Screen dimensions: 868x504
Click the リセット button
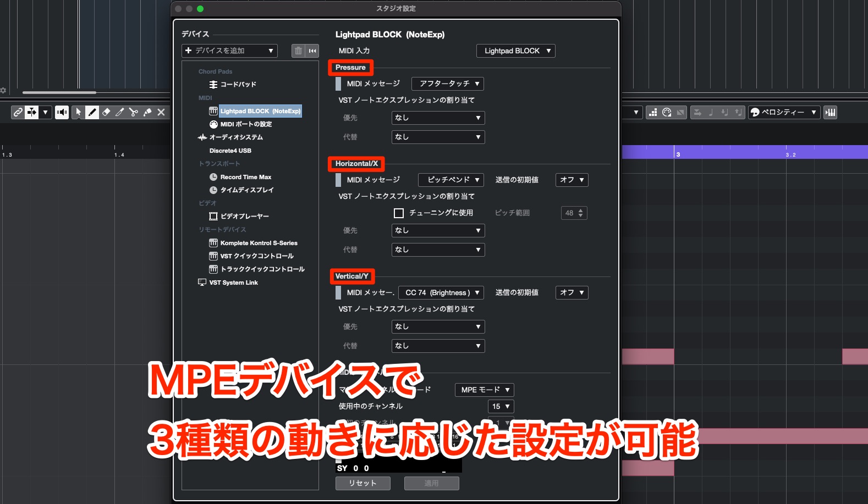[363, 483]
